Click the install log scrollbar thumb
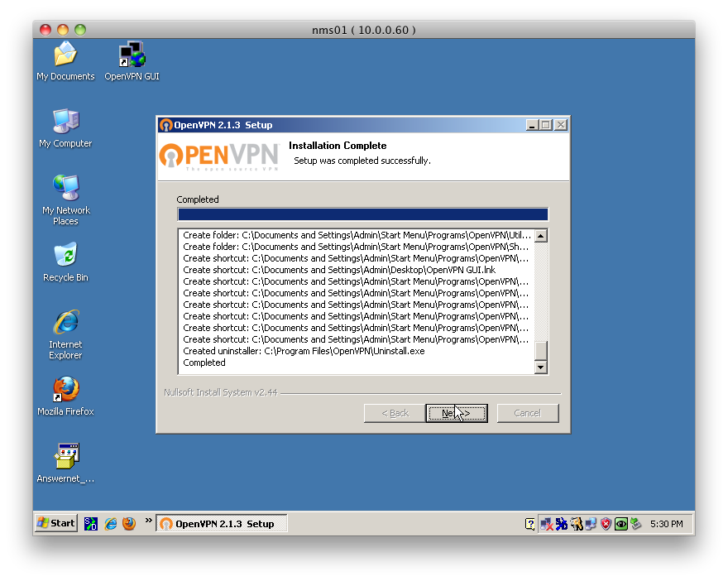The width and height of the screenshot is (728, 581). [x=540, y=351]
